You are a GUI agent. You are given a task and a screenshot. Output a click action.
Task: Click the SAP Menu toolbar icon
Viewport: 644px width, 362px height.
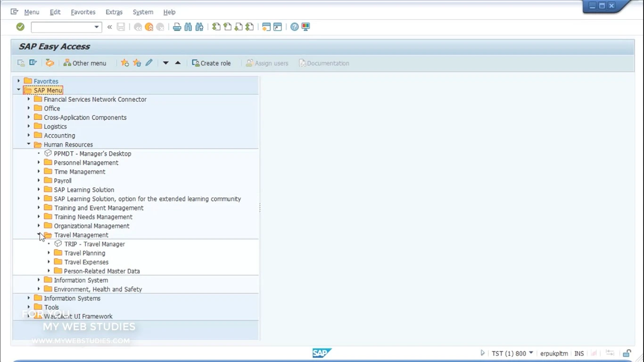33,63
